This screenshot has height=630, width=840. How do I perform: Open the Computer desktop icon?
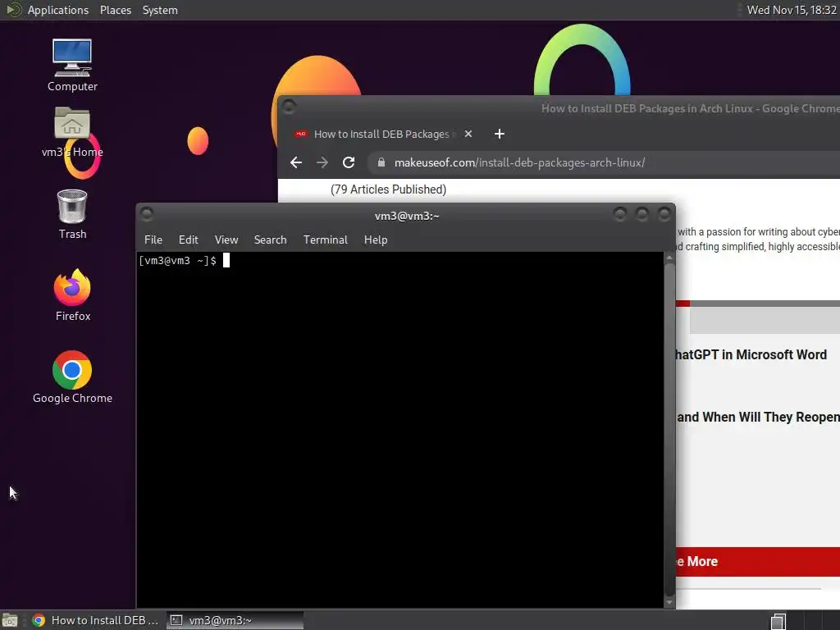click(x=72, y=65)
